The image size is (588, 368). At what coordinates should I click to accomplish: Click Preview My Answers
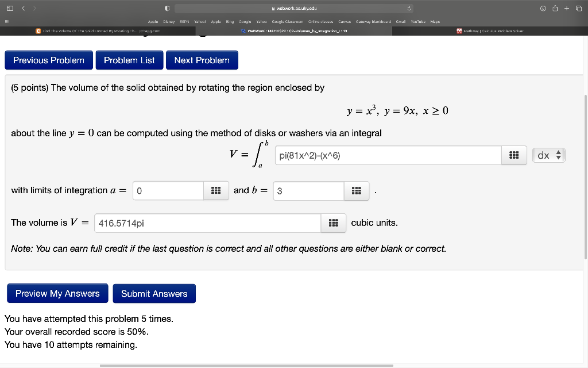click(57, 293)
